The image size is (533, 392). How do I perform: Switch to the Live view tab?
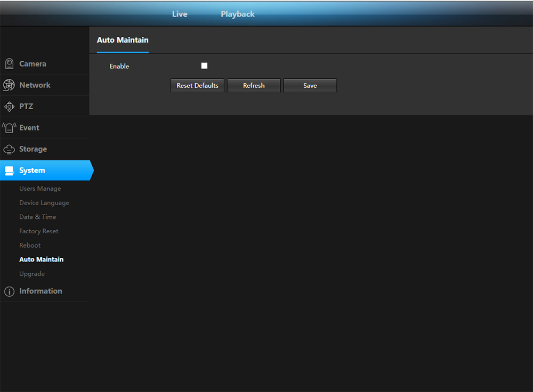pyautogui.click(x=180, y=14)
